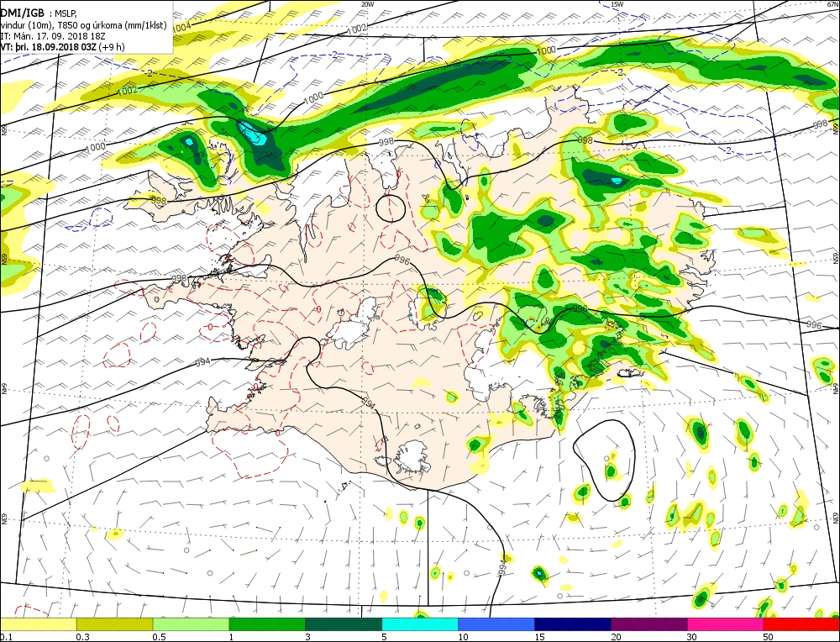Pick the cyan 5–10 legend swatch
Viewport: 840px width, 642px height.
420,624
